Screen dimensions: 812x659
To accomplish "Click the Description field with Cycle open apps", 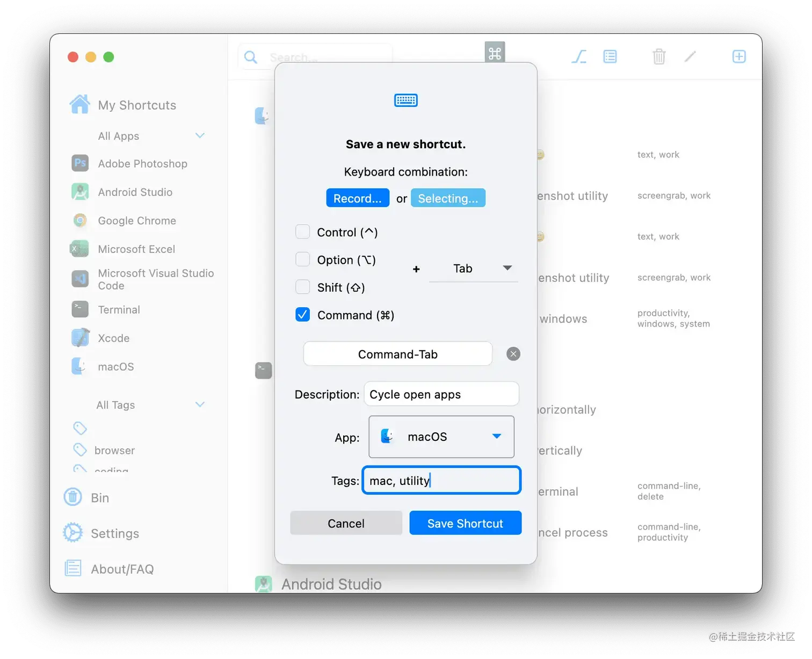I will (441, 394).
